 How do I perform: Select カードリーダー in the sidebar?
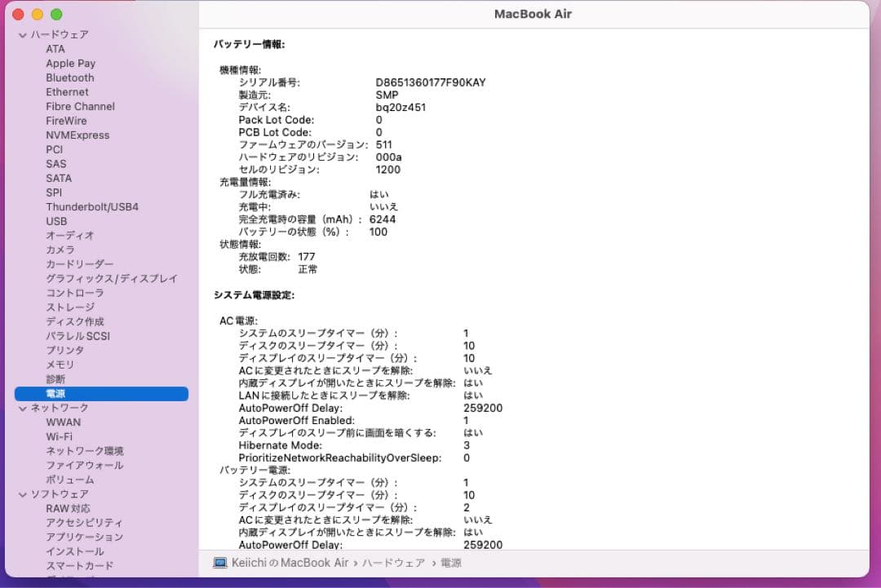click(80, 264)
